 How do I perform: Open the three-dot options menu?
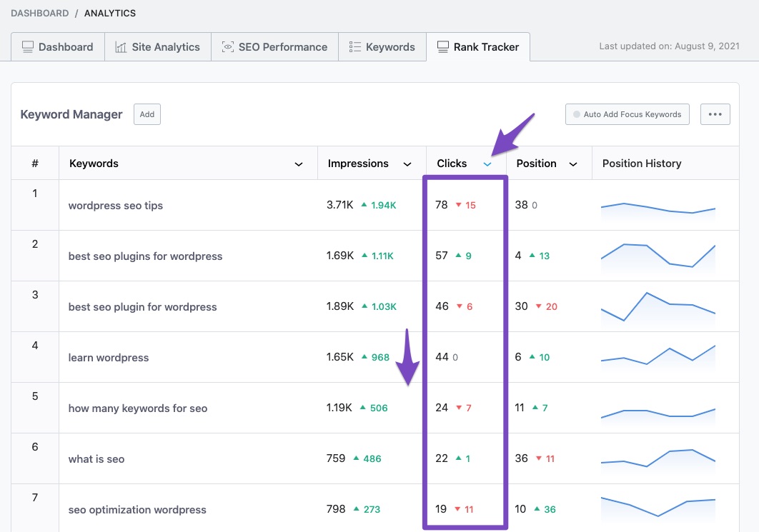point(715,114)
